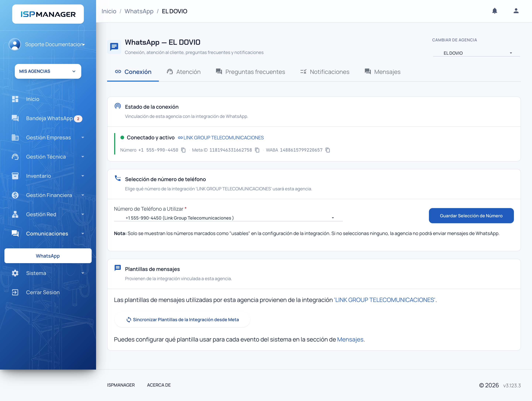Click Cerrar Sesion in the sidebar

pos(43,293)
